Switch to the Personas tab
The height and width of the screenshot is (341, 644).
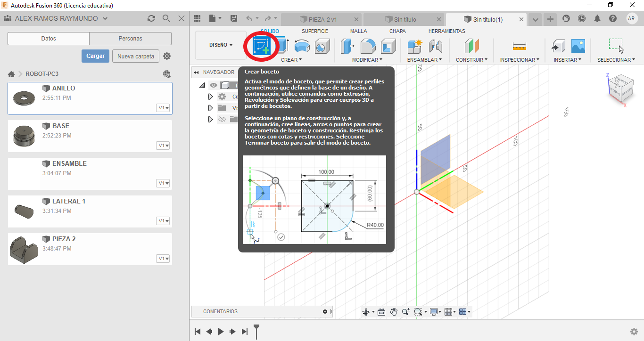pyautogui.click(x=130, y=39)
